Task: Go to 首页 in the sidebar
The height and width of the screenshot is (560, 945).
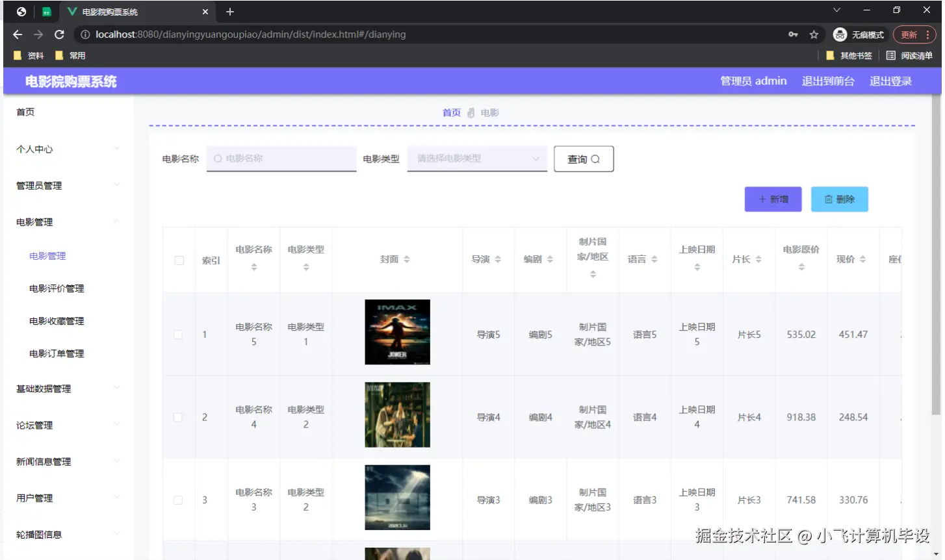Action: point(25,112)
